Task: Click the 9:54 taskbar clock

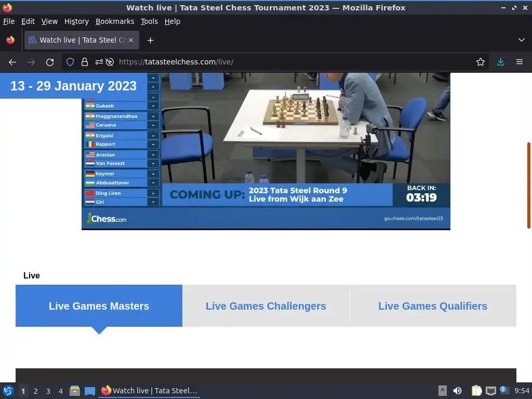Action: coord(522,391)
